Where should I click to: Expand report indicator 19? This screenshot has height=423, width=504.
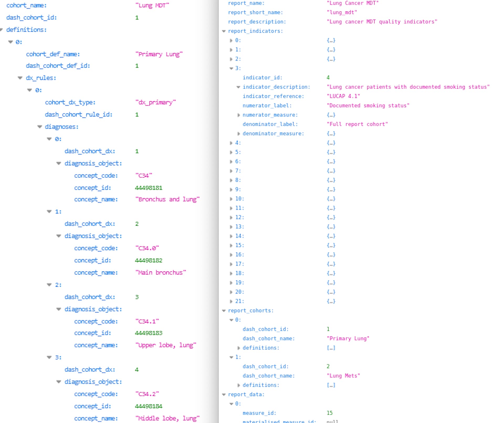pyautogui.click(x=231, y=283)
